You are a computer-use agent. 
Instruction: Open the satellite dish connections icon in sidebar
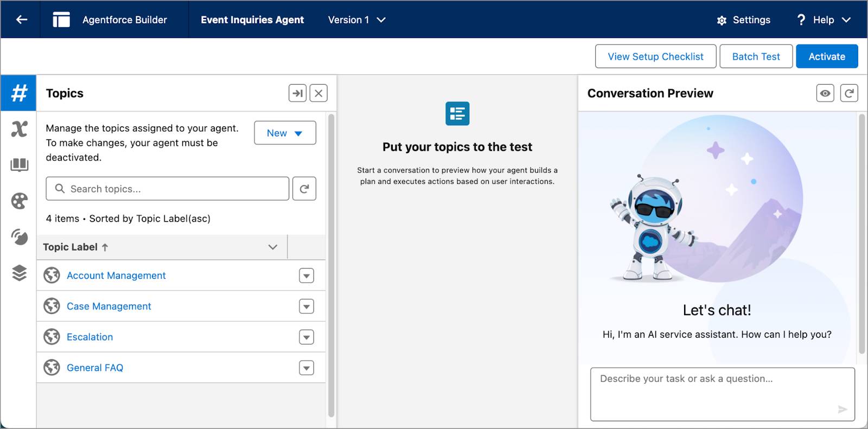(x=19, y=237)
